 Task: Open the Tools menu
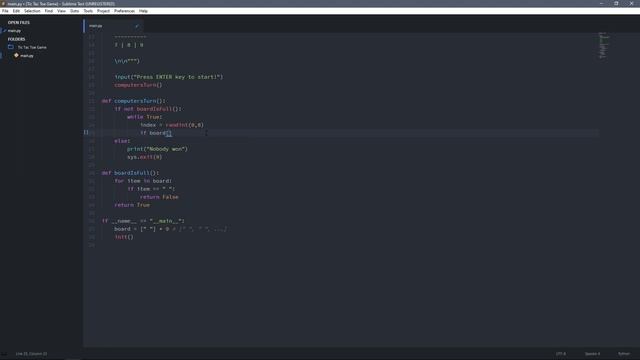coord(88,11)
